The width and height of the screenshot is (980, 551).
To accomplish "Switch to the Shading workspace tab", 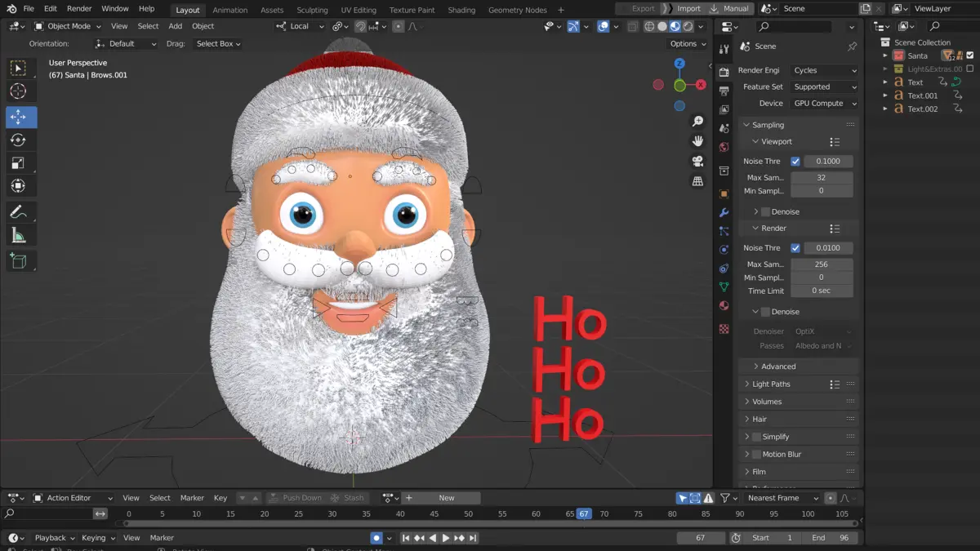I will pos(461,10).
